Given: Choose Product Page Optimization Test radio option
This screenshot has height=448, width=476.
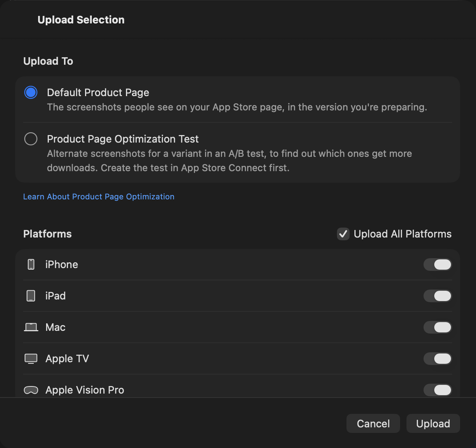Looking at the screenshot, I should 31,139.
